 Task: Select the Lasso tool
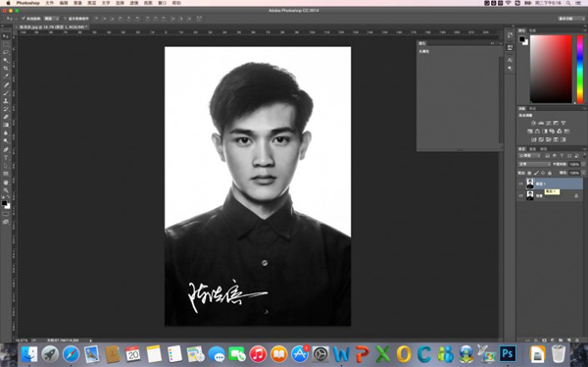pyautogui.click(x=6, y=52)
